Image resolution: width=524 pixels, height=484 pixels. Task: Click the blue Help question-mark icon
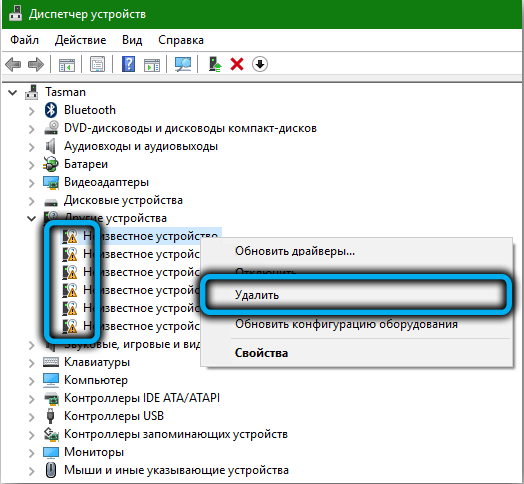[x=128, y=64]
